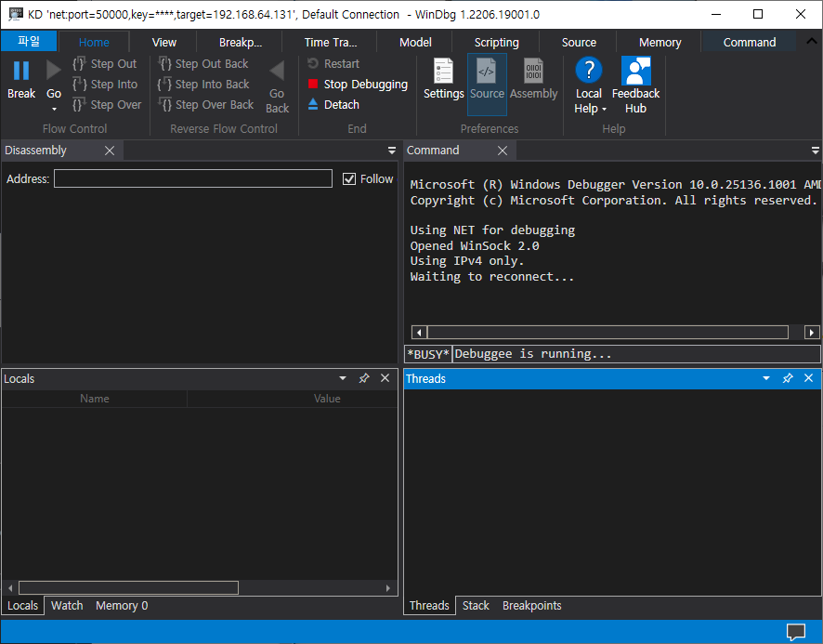Viewport: 823px width, 644px height.
Task: Open the Threads panel options chevron
Action: (765, 378)
